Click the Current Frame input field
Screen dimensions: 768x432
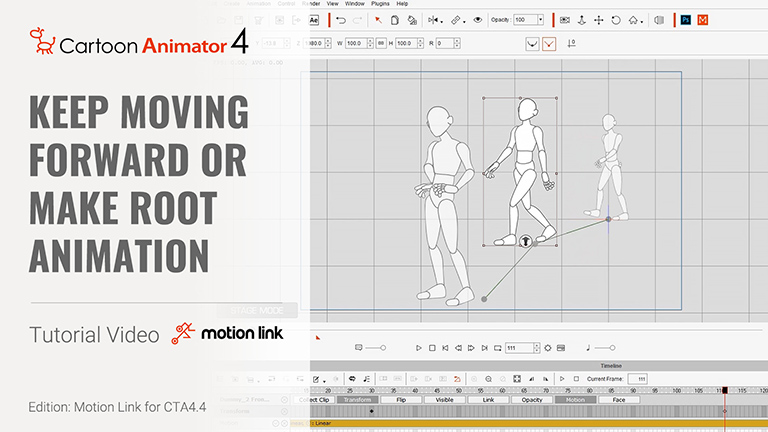point(638,379)
